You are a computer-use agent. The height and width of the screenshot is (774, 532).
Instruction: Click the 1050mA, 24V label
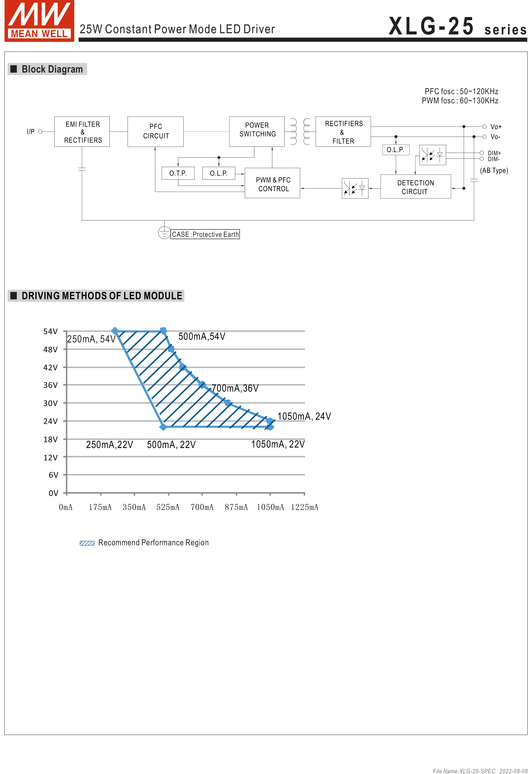(x=304, y=416)
